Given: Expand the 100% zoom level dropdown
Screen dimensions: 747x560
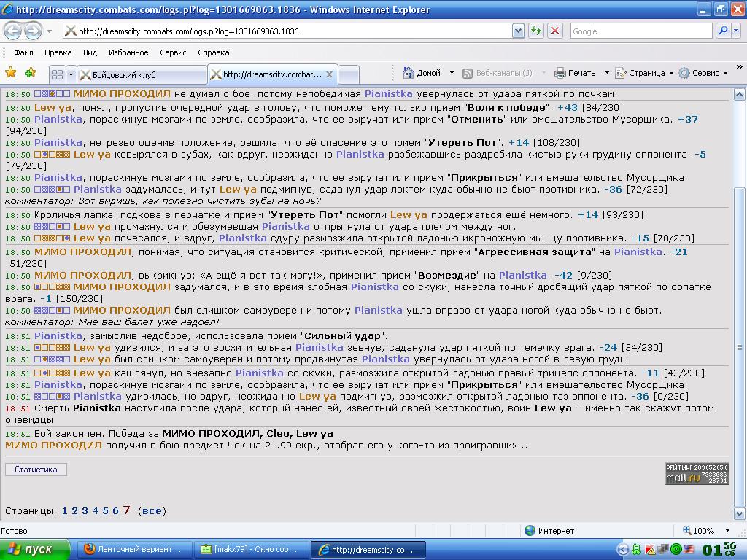Looking at the screenshot, I should (727, 531).
